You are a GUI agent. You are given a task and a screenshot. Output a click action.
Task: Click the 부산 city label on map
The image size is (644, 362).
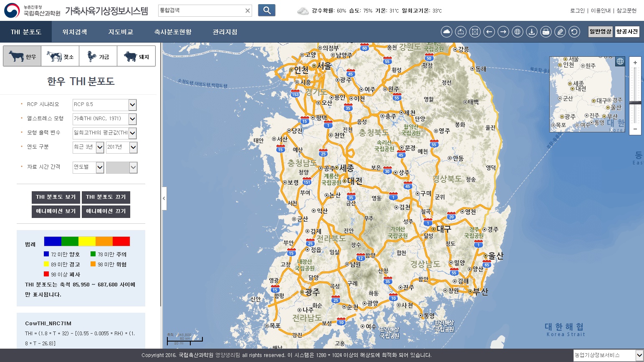(480, 291)
